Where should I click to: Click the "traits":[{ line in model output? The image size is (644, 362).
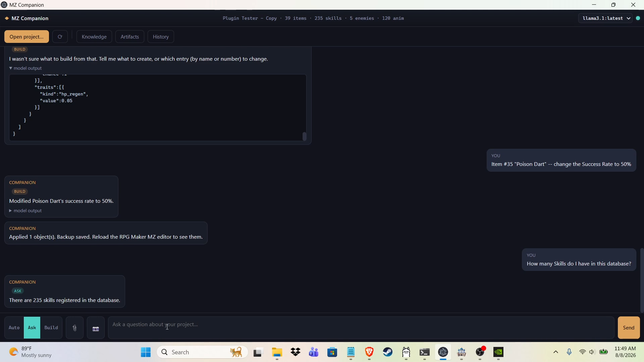pos(49,87)
